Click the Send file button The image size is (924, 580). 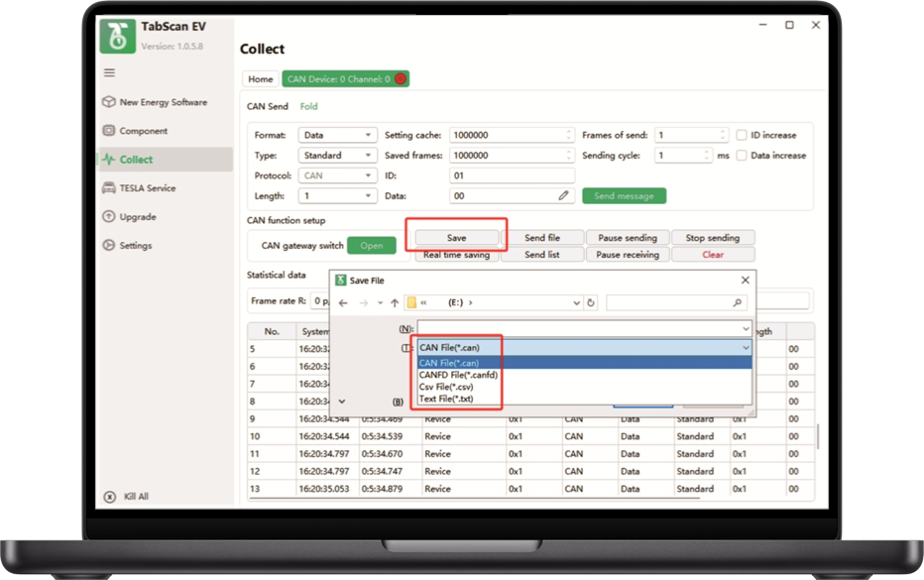point(542,238)
